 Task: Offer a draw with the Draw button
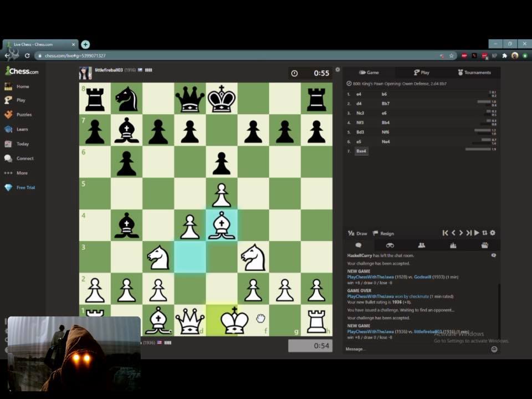tap(357, 233)
